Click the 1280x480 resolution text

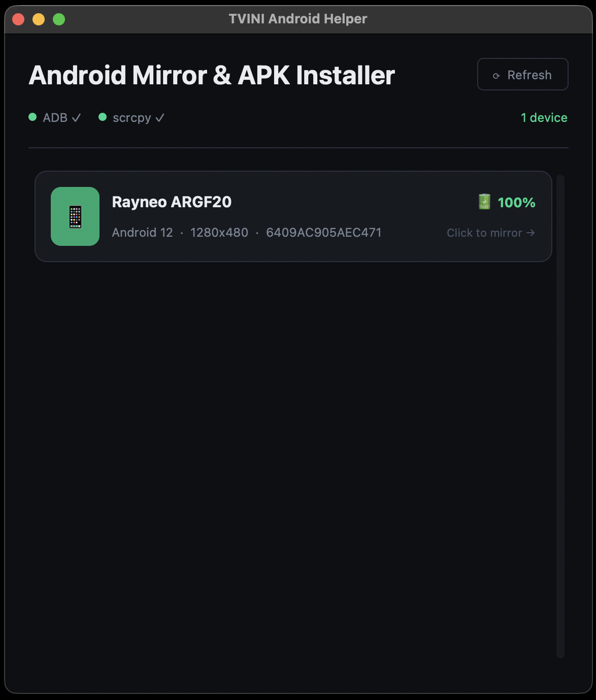[x=219, y=232]
